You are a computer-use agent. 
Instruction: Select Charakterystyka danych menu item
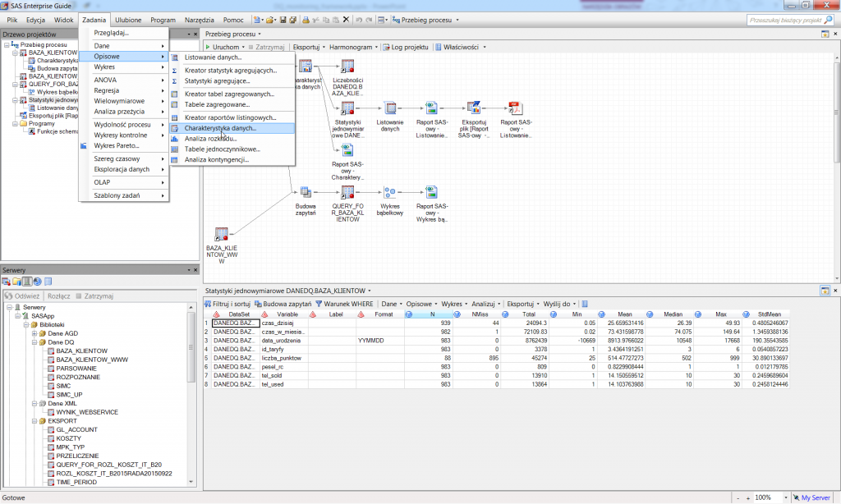[x=232, y=128]
